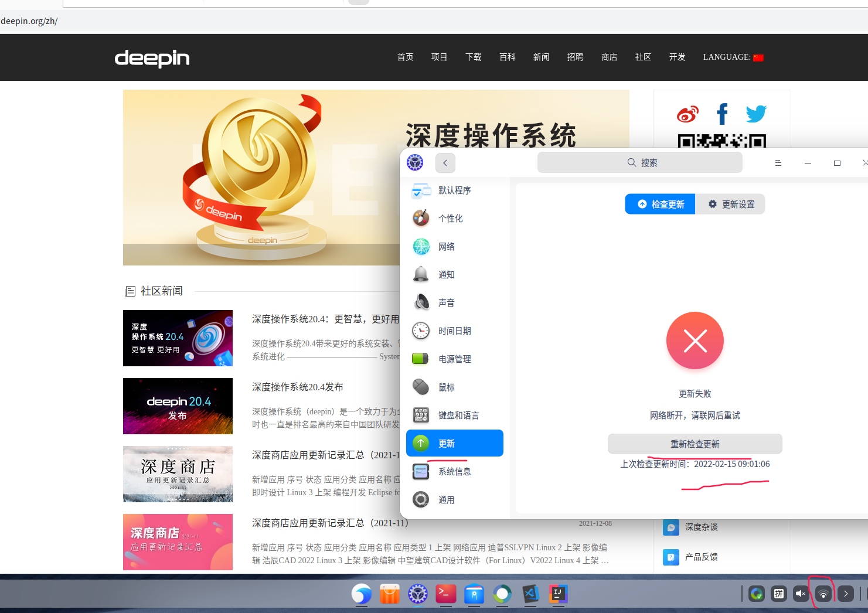Open 声音 (Sound) settings in the sidebar
This screenshot has height=613, width=868.
(447, 302)
